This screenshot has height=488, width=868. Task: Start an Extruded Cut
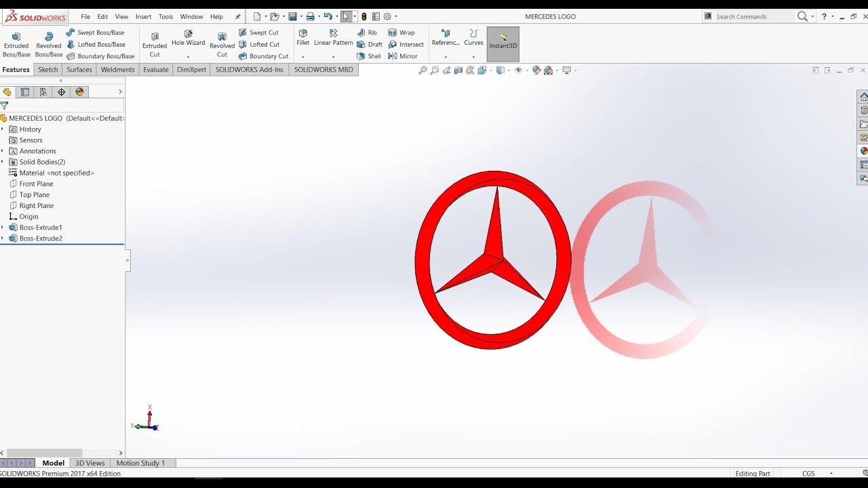[155, 45]
